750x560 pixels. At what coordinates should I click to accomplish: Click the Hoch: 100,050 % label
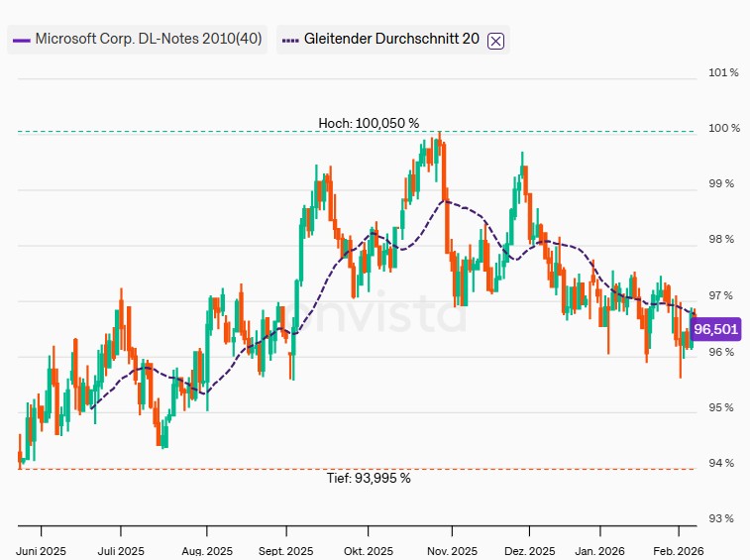click(x=369, y=123)
